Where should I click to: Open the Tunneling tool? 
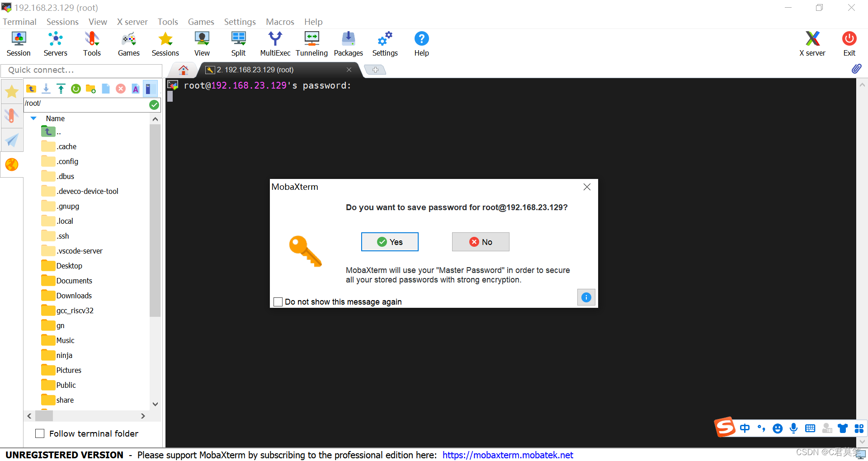(311, 43)
